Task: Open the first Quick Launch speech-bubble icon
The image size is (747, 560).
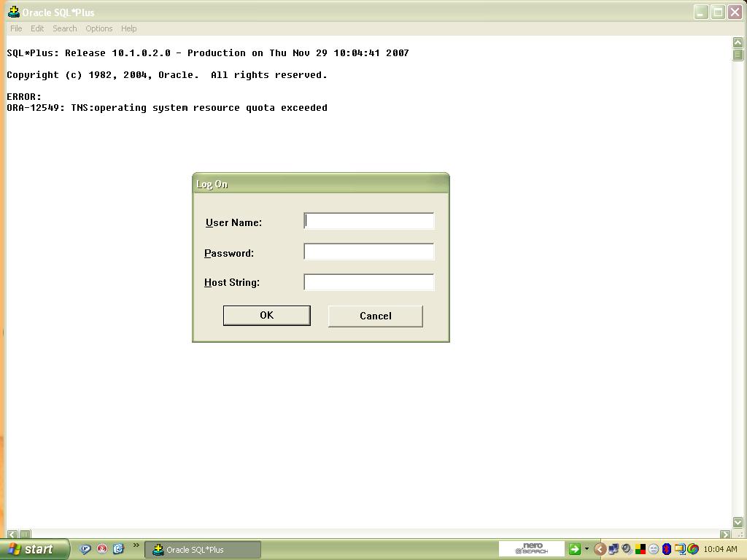Action: tap(85, 549)
